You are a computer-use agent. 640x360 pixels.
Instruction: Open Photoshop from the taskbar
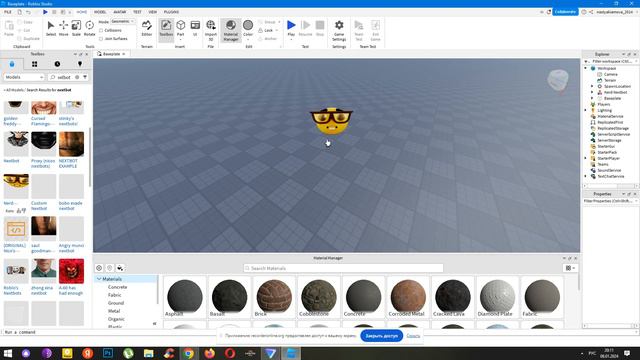(108, 353)
